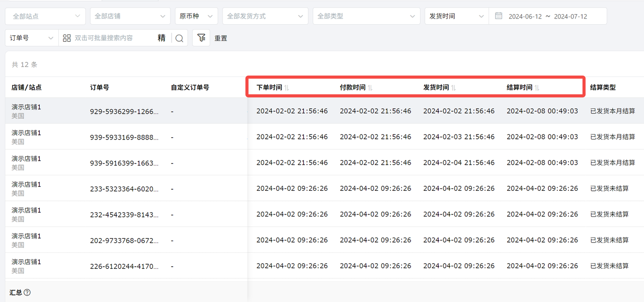Image resolution: width=644 pixels, height=302 pixels.
Task: Open the 原币种 currency dropdown
Action: (x=196, y=16)
